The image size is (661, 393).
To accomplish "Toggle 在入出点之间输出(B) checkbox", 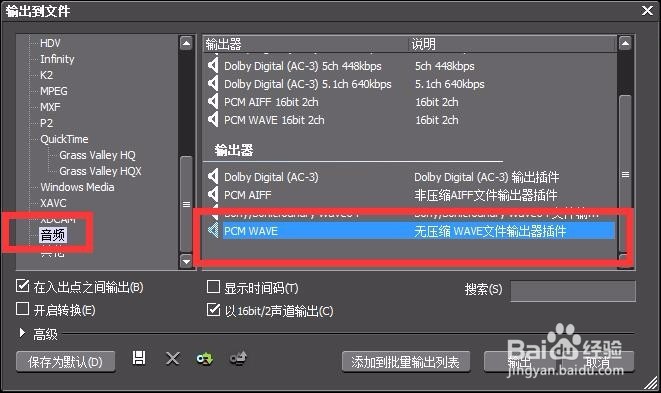I will pyautogui.click(x=22, y=286).
